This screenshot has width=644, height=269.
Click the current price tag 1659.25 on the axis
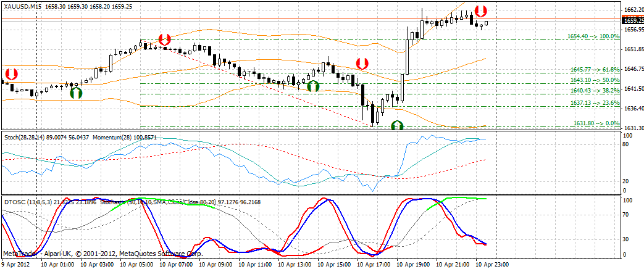pyautogui.click(x=633, y=20)
